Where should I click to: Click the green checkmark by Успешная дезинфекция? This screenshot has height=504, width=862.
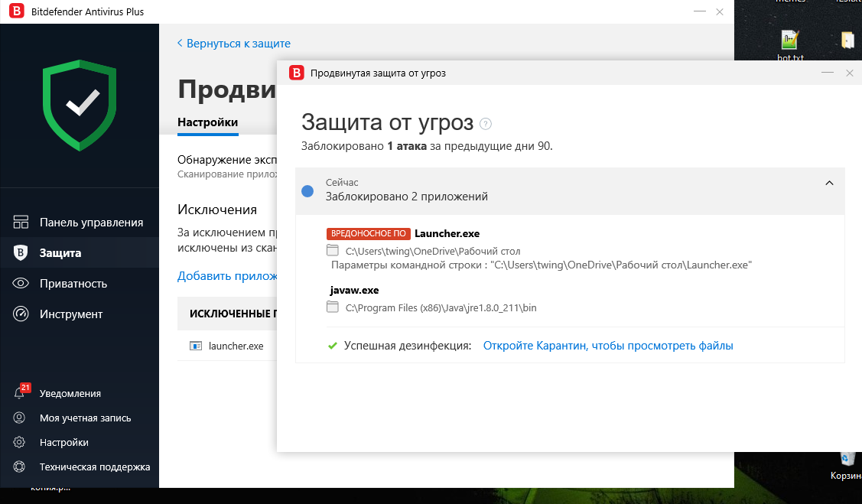pyautogui.click(x=333, y=346)
